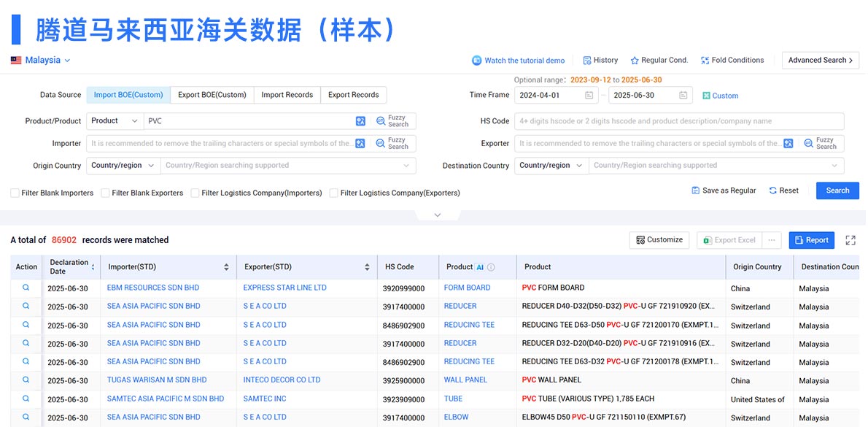Click the fullscreen expand icon
Image resolution: width=868 pixels, height=427 pixels.
point(850,240)
